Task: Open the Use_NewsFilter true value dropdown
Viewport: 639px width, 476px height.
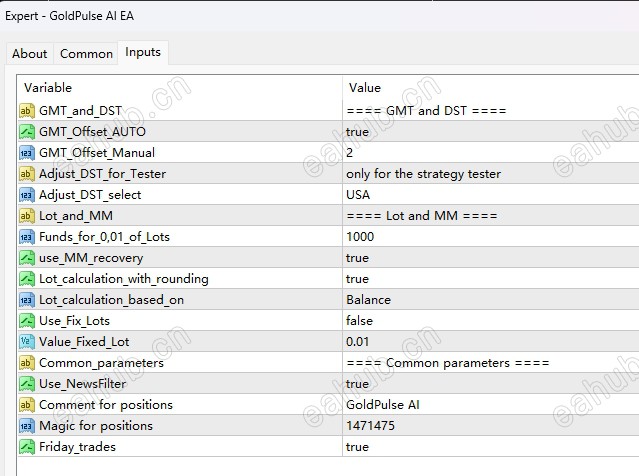Action: coord(491,384)
